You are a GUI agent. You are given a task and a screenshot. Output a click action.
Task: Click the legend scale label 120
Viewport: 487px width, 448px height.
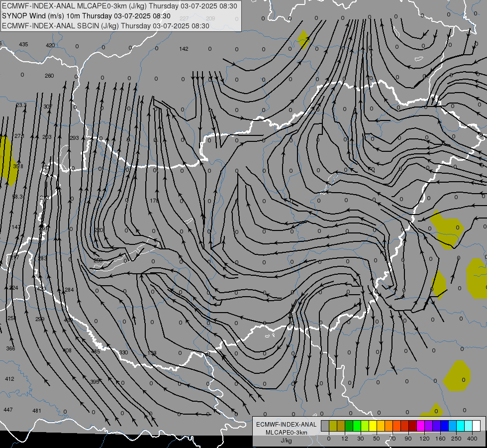[424, 439]
